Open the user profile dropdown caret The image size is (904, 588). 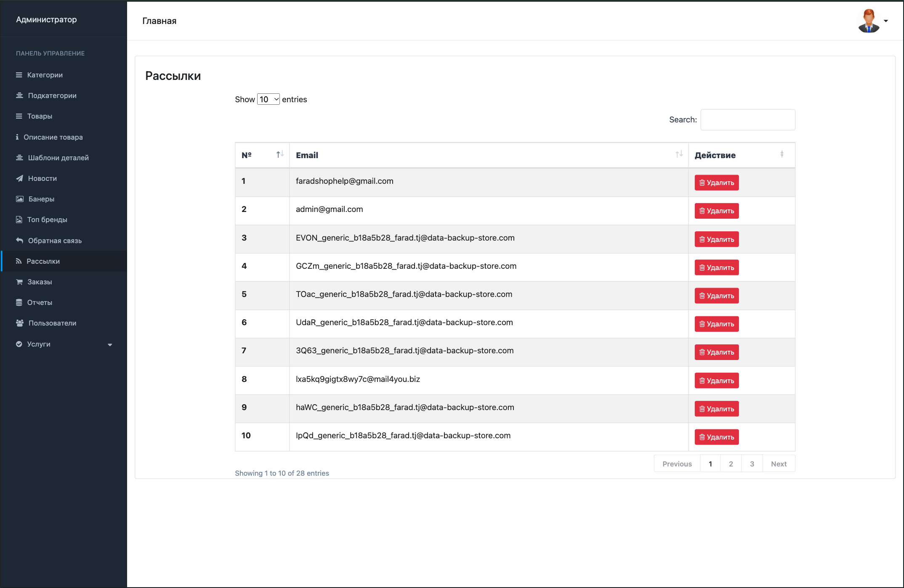pos(885,21)
